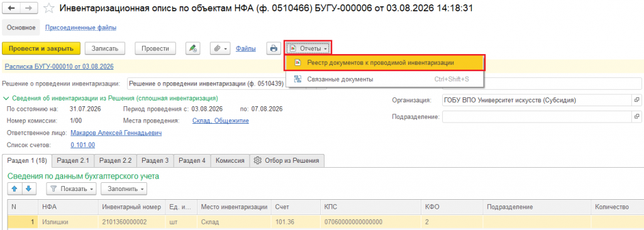The image size is (644, 230).
Task: Open the Заполнить dropdown
Action: point(124,189)
